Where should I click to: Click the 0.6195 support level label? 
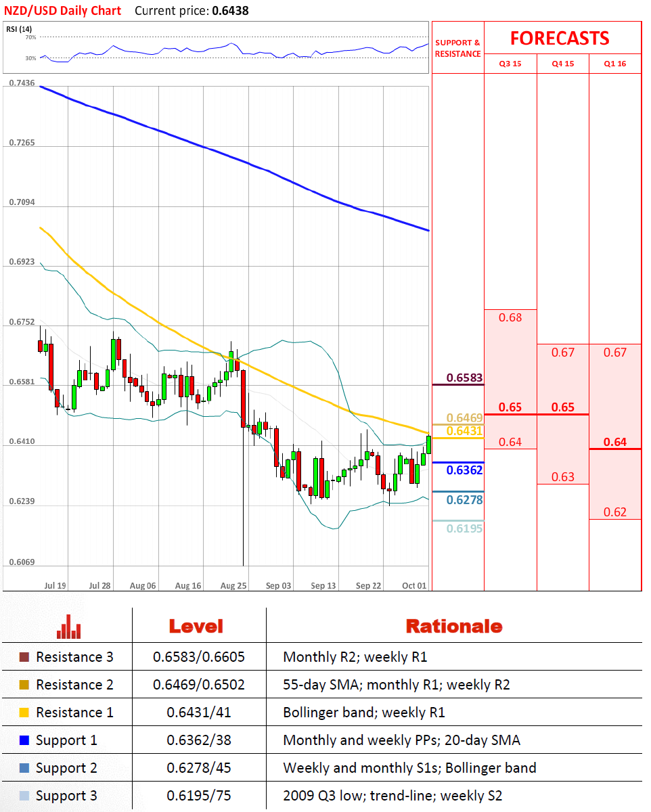(x=464, y=528)
